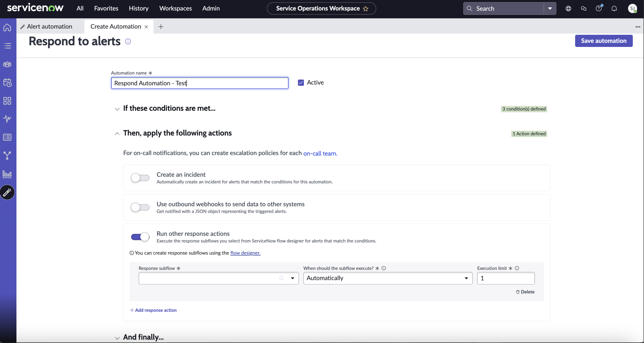Viewport: 644px width, 343px height.
Task: Open the Workspaces menu
Action: click(x=176, y=8)
